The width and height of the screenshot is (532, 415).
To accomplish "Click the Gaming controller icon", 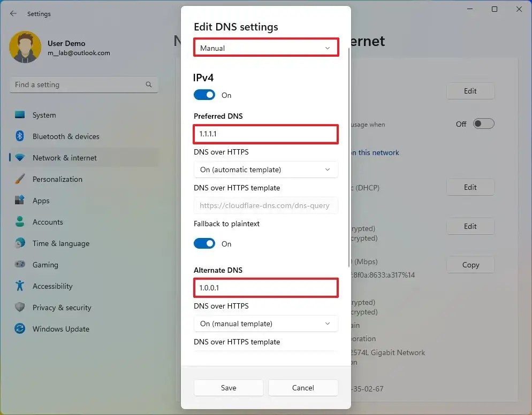I will [x=19, y=265].
